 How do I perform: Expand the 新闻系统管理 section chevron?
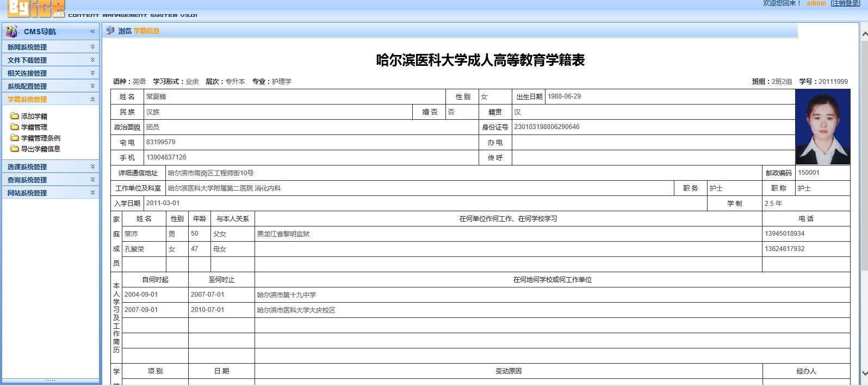(92, 47)
